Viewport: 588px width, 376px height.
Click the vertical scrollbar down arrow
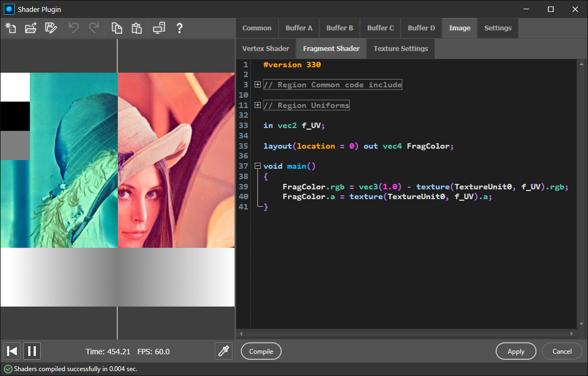[x=581, y=324]
